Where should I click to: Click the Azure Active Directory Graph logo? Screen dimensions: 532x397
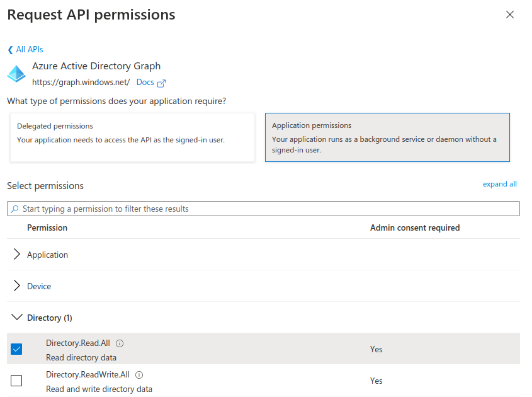coord(16,74)
